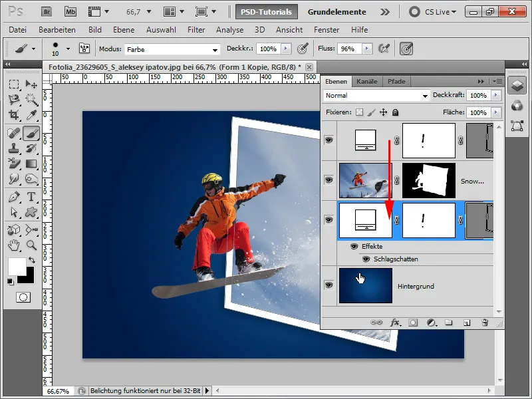Delete the selected layer
Viewport: 532px width, 399px height.
point(485,323)
